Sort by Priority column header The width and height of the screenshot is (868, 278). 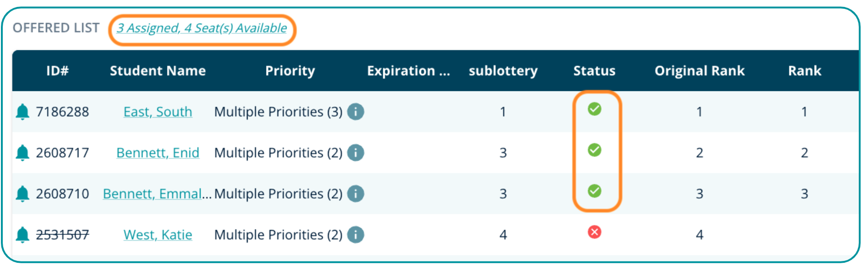click(290, 71)
